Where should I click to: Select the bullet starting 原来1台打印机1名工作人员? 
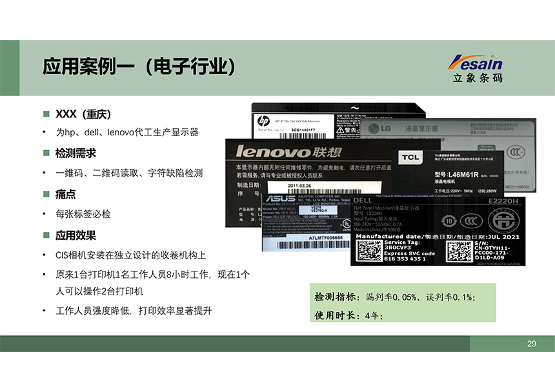click(152, 275)
